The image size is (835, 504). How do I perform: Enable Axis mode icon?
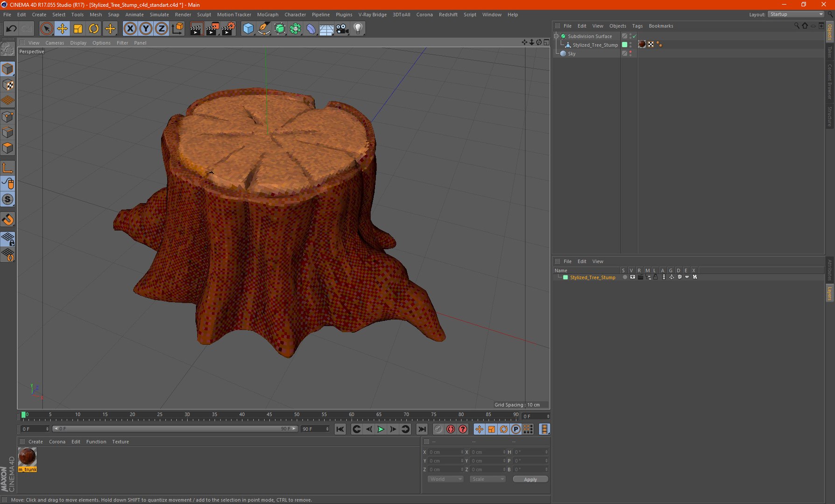pyautogui.click(x=8, y=168)
